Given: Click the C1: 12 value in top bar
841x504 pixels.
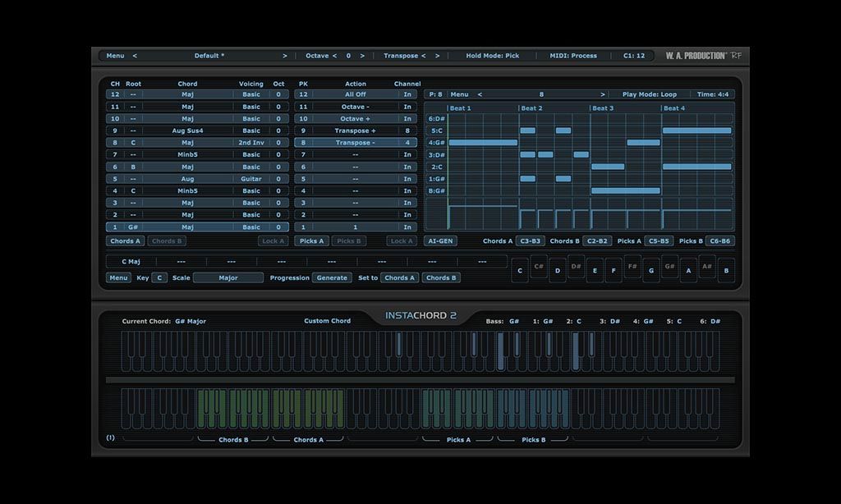Looking at the screenshot, I should (634, 56).
